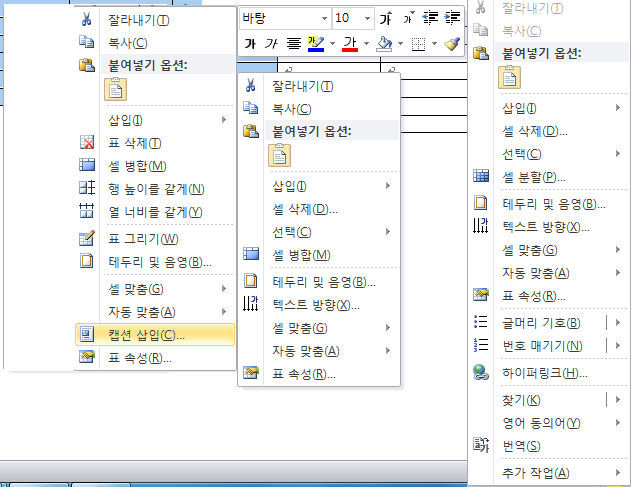Apply the text highlight color button
Viewport: 631px width, 487px height.
click(x=316, y=43)
